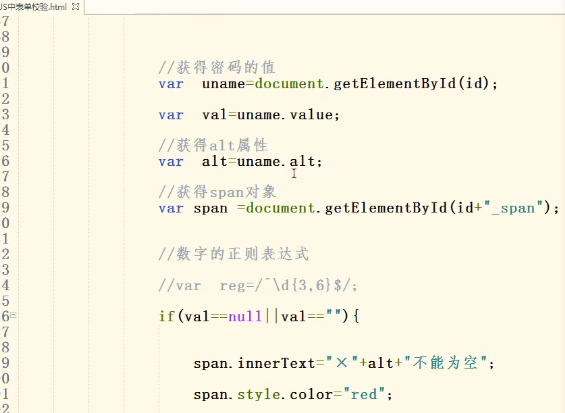Click the comment //获得密码的值
565x413 pixels.
pyautogui.click(x=217, y=67)
